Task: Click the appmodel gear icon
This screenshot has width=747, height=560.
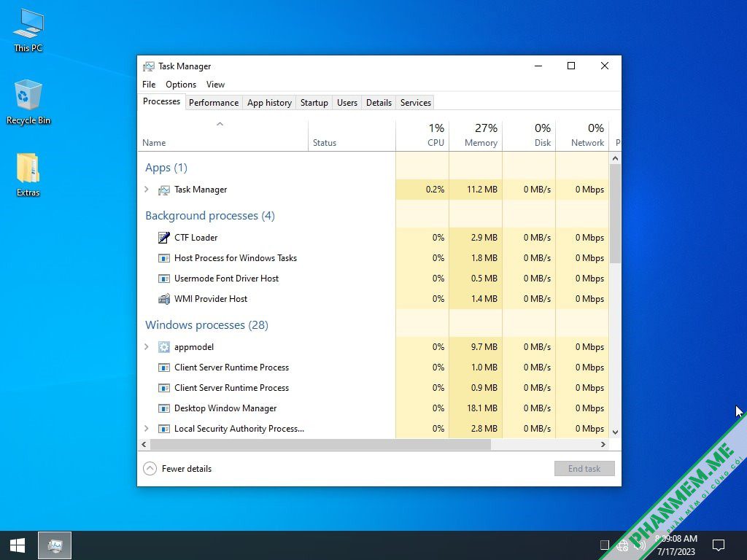Action: (x=164, y=347)
